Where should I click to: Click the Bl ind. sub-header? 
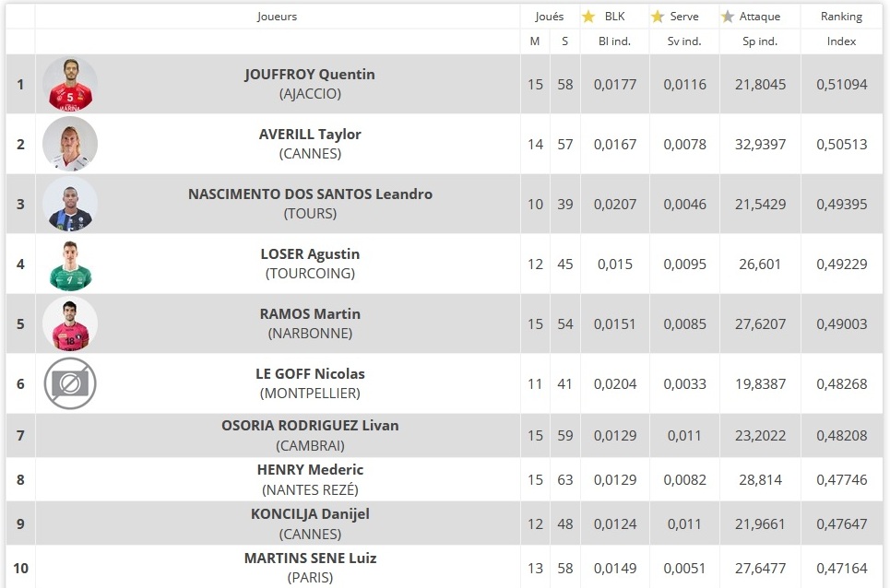click(x=615, y=41)
